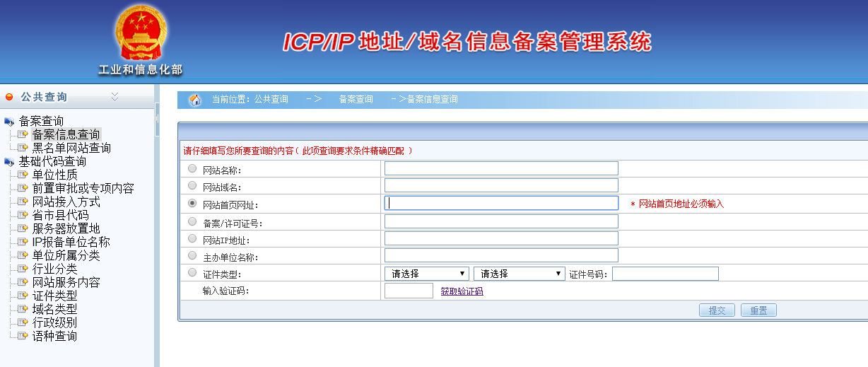This screenshot has height=367, width=868.
Task: Click the 输入验证码 input field
Action: point(409,291)
